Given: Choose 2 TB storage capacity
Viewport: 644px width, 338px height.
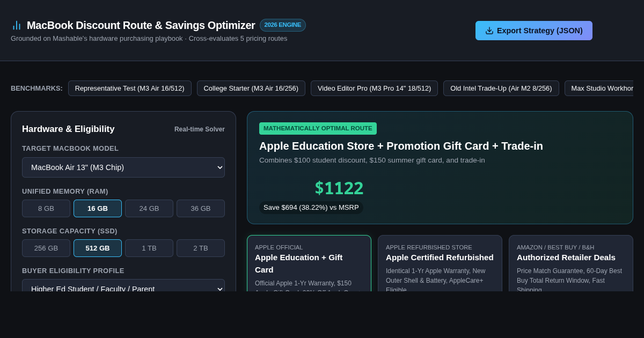Looking at the screenshot, I should pos(201,248).
